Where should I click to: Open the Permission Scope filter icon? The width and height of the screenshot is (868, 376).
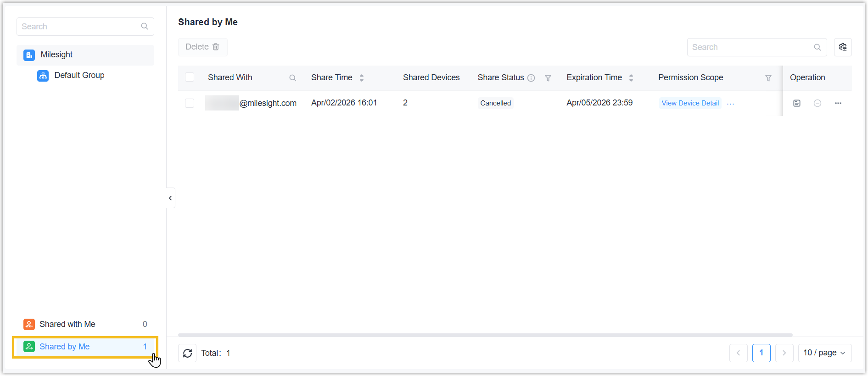pos(768,78)
